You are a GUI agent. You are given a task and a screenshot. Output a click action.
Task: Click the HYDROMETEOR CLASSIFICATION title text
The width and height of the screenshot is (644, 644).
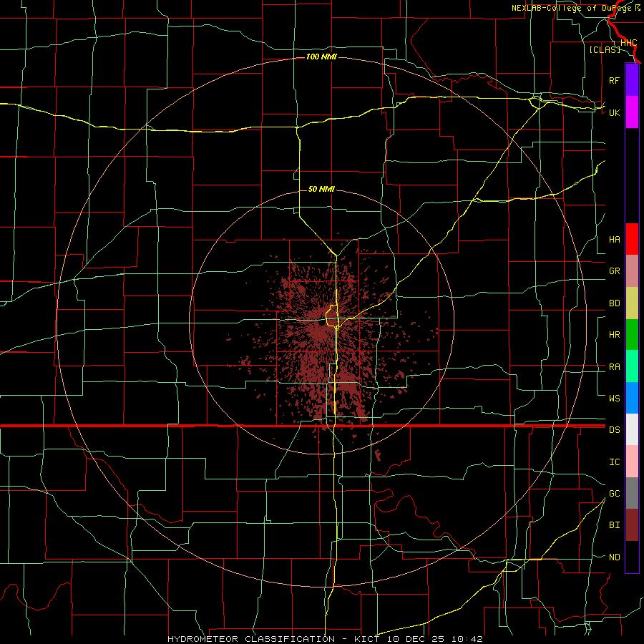(x=251, y=639)
